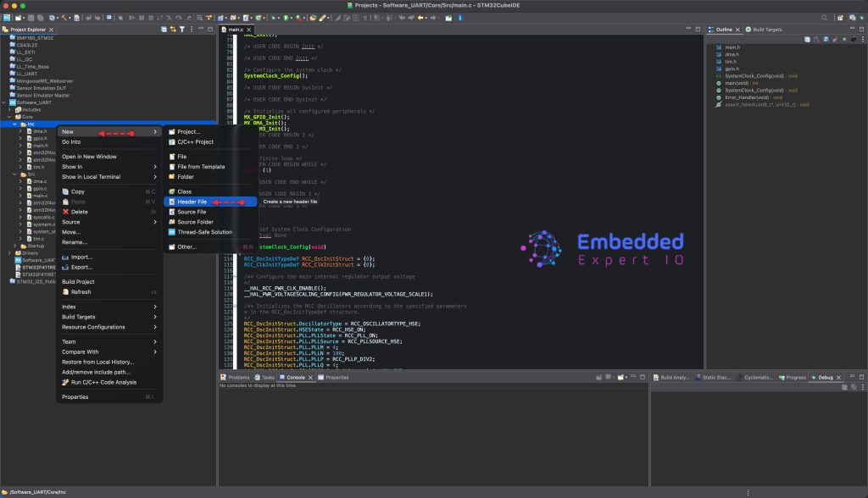Choose Folder in the New submenu
This screenshot has width=868, height=498.
pos(210,176)
